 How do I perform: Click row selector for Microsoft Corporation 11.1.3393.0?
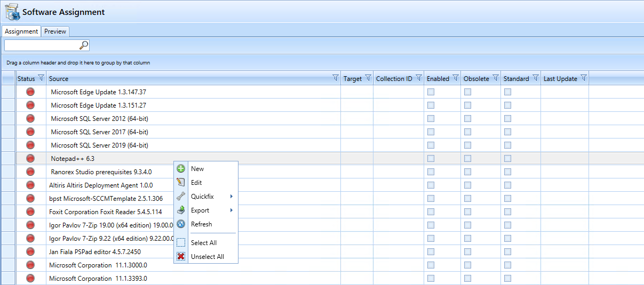[8, 278]
